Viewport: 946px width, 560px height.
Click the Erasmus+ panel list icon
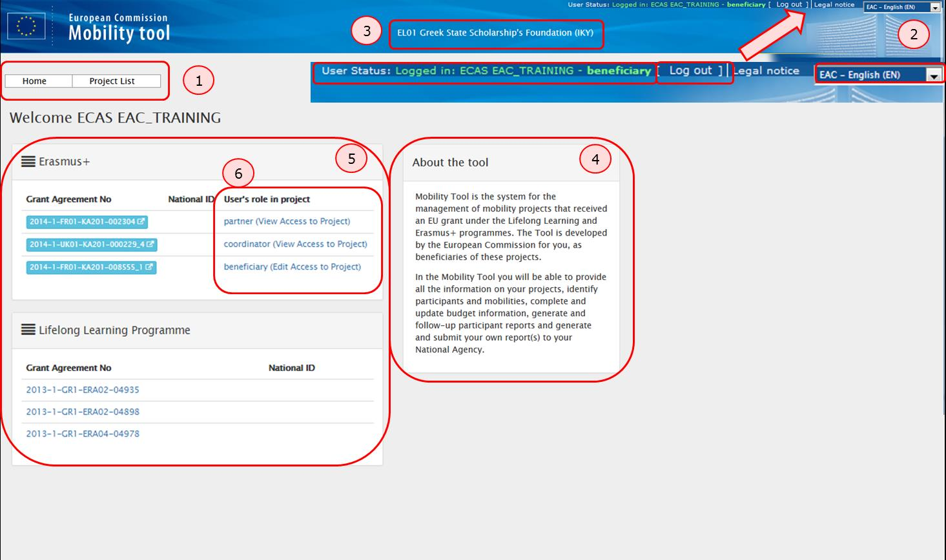28,162
